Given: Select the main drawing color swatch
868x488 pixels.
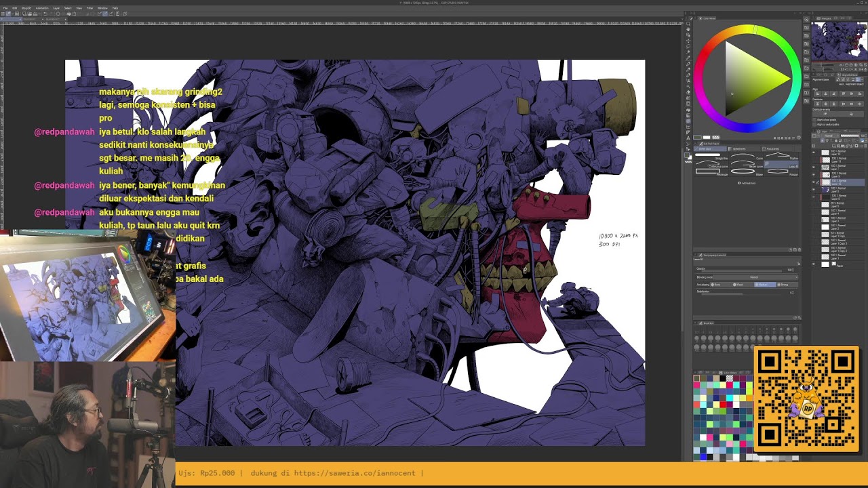Looking at the screenshot, I should (698, 138).
